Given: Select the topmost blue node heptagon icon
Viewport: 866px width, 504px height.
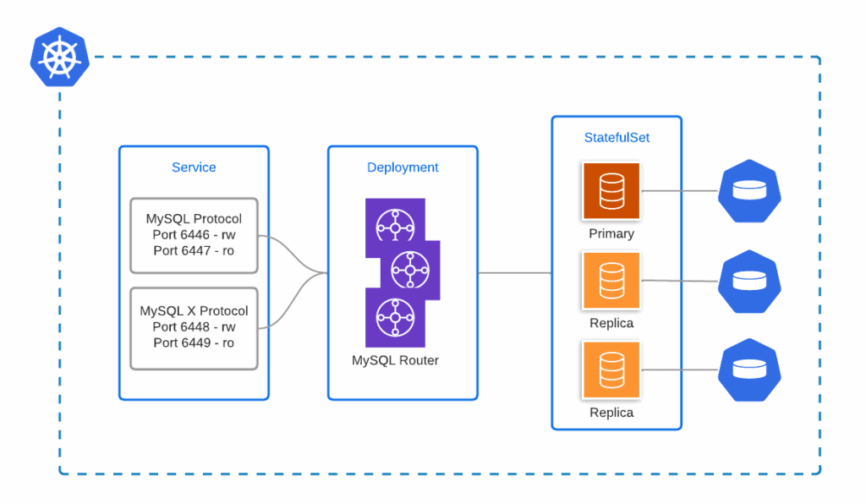Looking at the screenshot, I should click(749, 191).
